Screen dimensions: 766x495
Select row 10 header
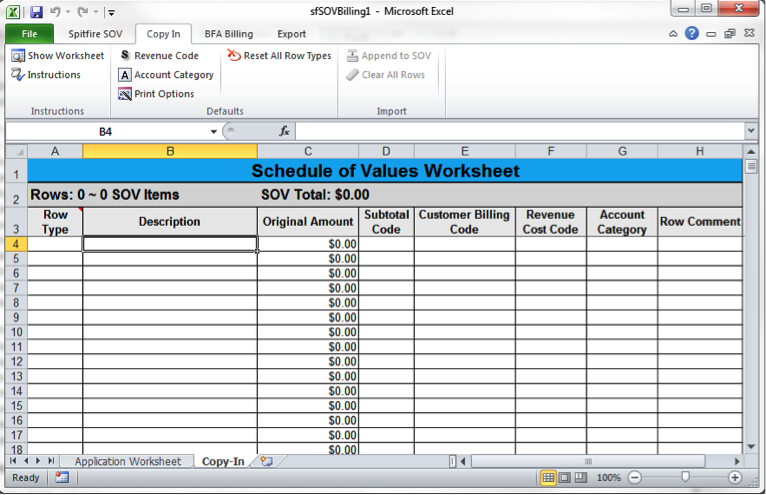tap(16, 332)
